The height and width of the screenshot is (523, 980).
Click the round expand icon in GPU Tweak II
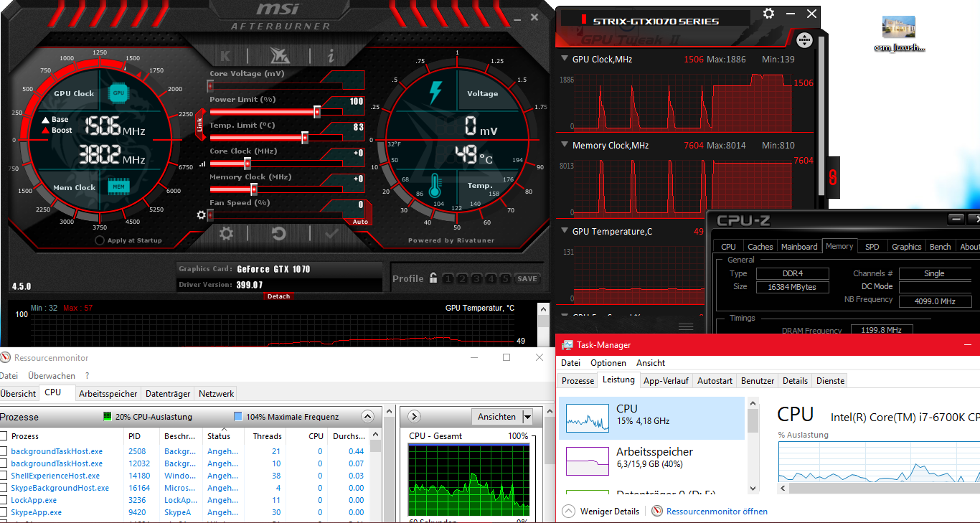(x=804, y=40)
